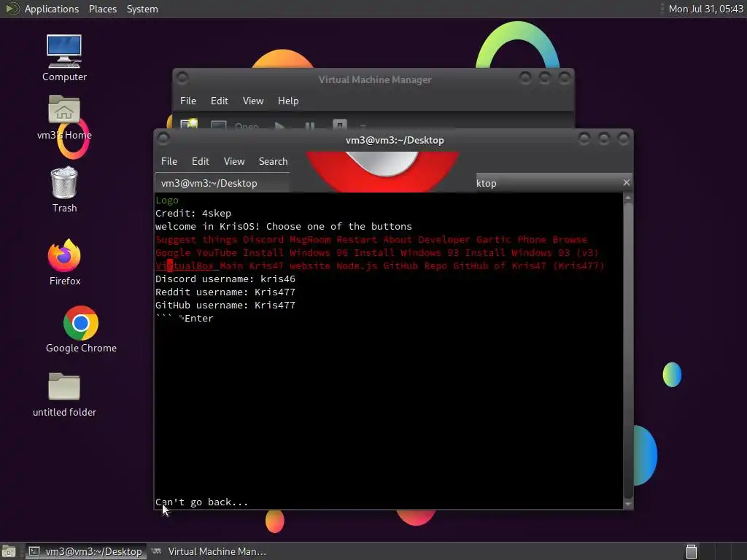
Task: Open vm3's Home folder icon
Action: tap(64, 118)
